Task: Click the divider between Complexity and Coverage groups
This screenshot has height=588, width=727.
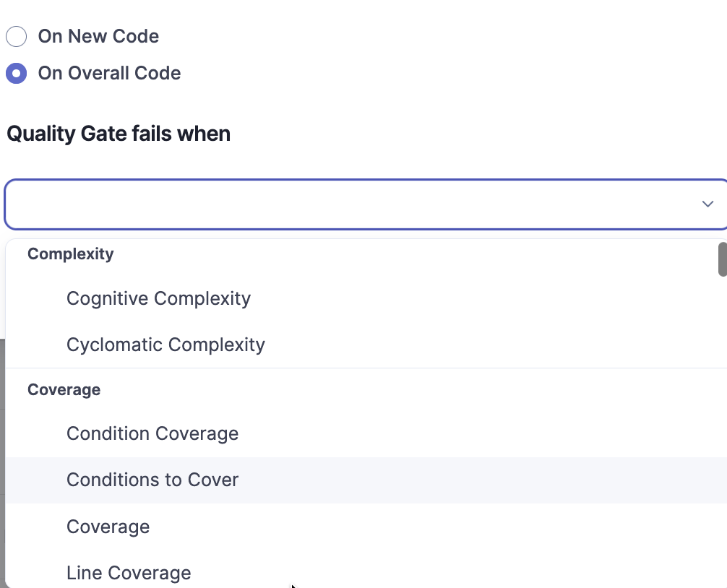Action: coord(361,368)
